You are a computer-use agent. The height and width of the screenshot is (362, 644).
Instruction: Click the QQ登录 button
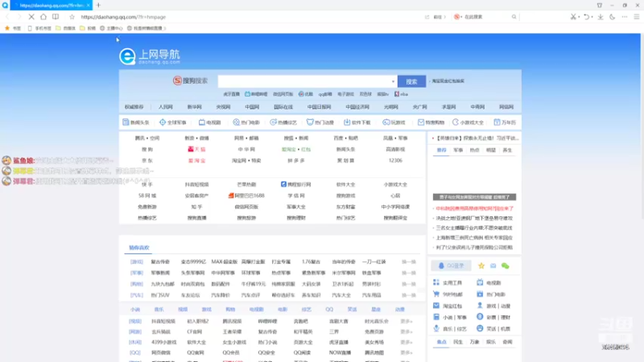[451, 265]
